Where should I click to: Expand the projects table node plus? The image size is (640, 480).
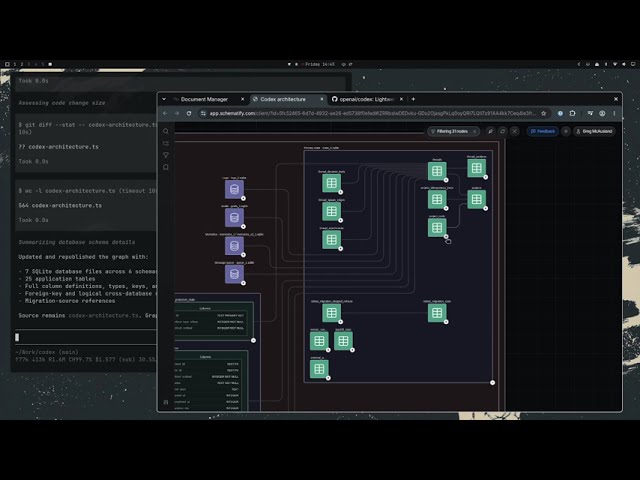point(486,208)
